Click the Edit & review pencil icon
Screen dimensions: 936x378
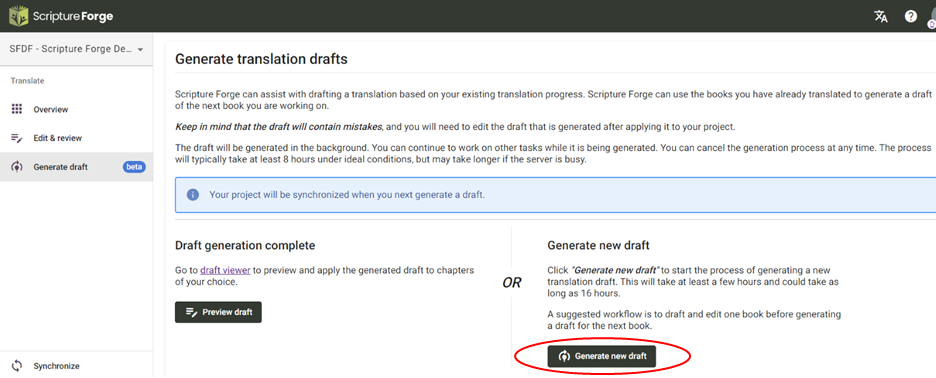[x=17, y=138]
